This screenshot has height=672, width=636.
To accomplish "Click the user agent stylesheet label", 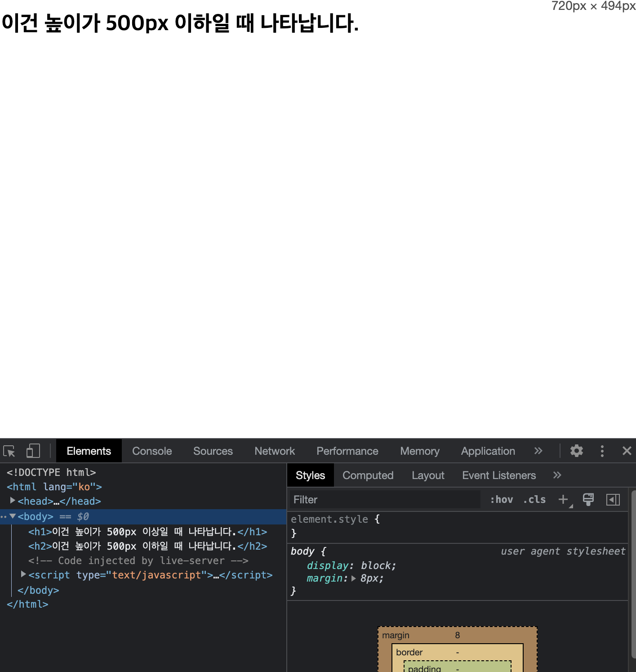I will click(563, 551).
